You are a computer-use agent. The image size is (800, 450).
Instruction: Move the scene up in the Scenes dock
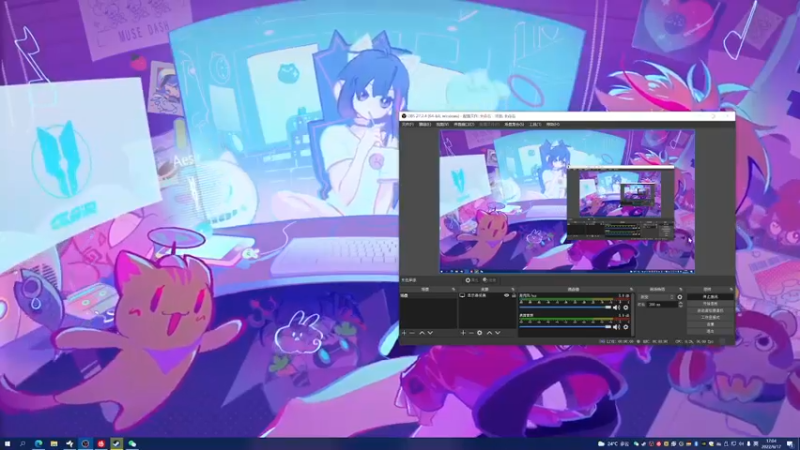coord(422,333)
